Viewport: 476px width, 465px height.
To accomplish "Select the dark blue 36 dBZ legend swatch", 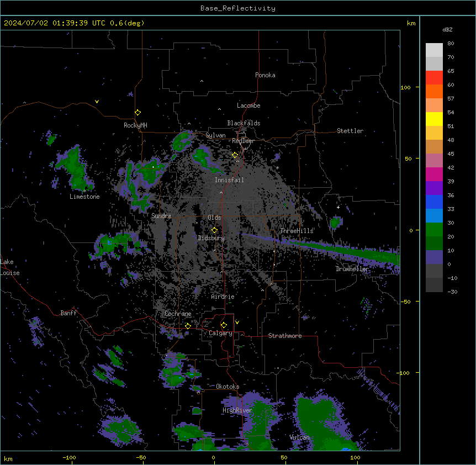I will pyautogui.click(x=434, y=202).
